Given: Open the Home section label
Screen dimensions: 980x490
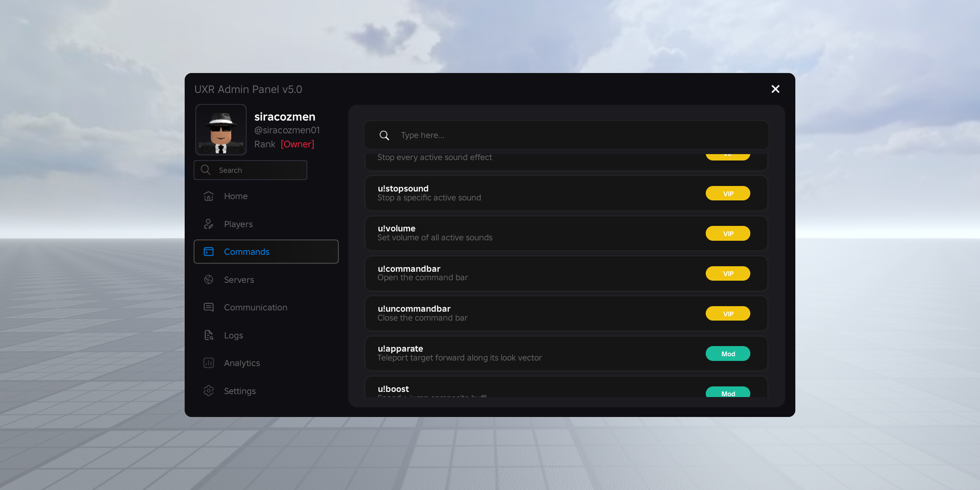Looking at the screenshot, I should pos(236,196).
